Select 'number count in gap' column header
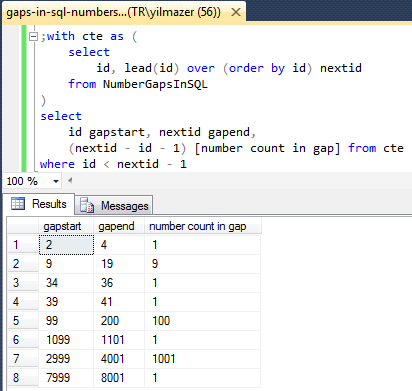Image resolution: width=412 pixels, height=391 pixels. click(x=203, y=227)
